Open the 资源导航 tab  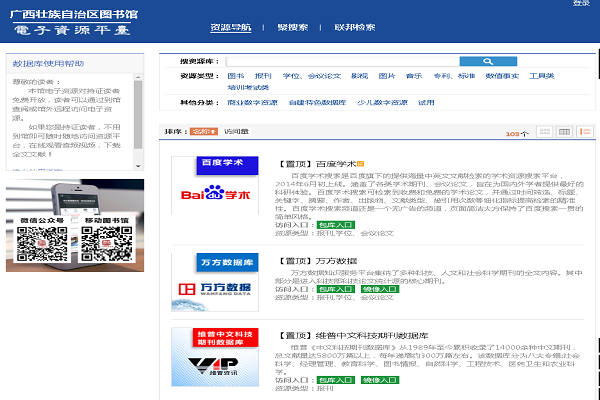pyautogui.click(x=231, y=26)
